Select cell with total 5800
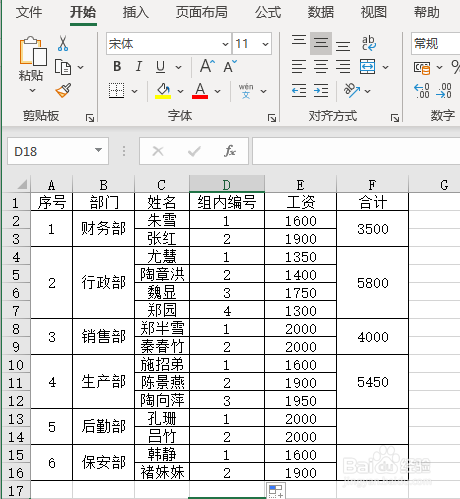 point(373,283)
